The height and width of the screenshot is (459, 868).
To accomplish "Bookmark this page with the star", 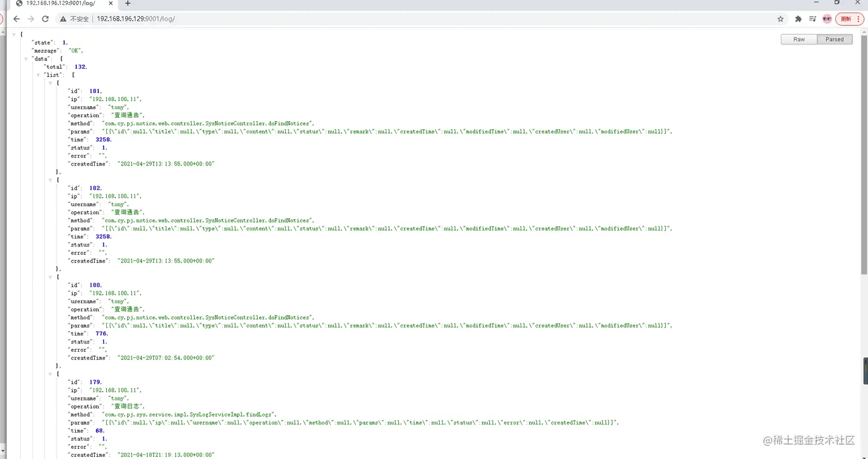I will [x=780, y=19].
